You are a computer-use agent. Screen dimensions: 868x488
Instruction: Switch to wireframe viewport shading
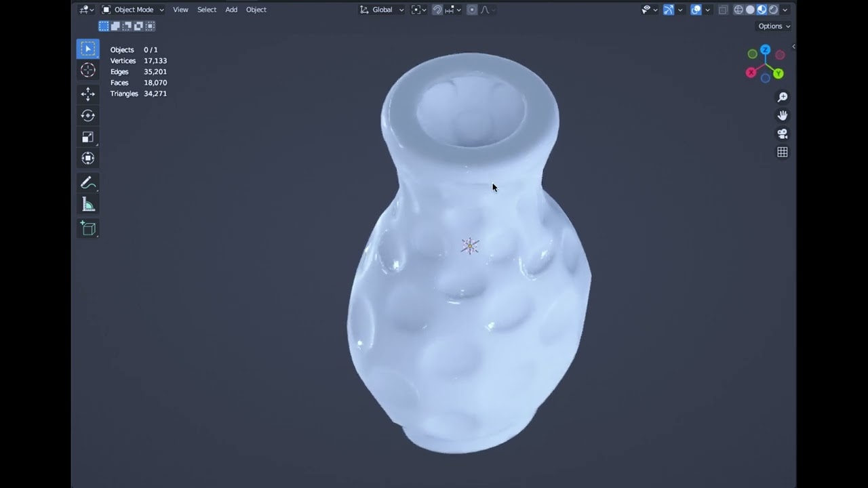click(738, 9)
